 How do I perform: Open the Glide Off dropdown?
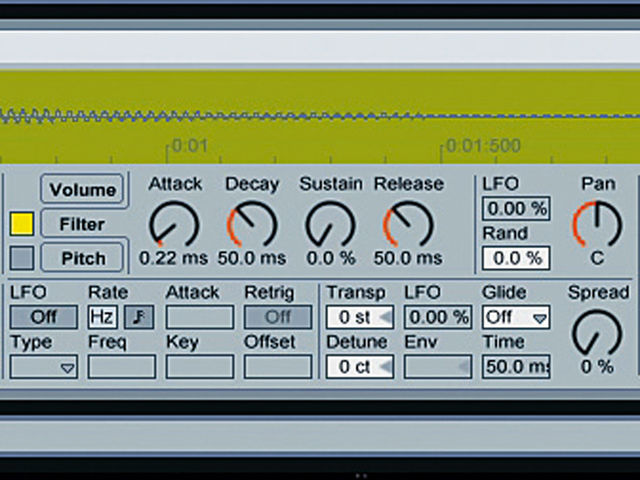coord(516,317)
